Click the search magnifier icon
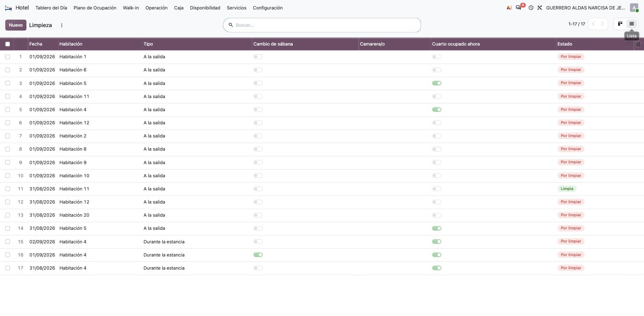 click(231, 25)
